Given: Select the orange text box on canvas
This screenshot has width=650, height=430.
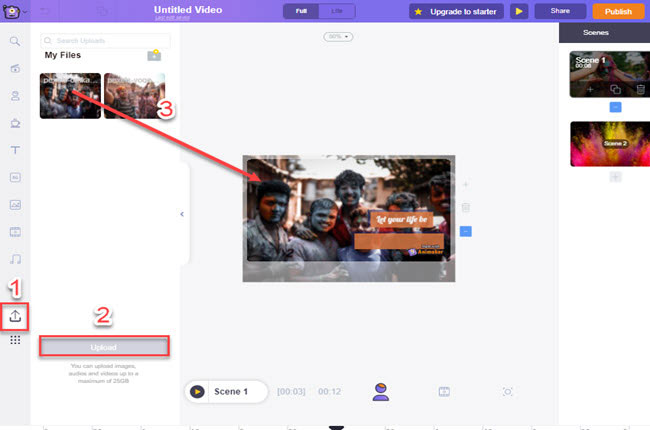Looking at the screenshot, I should (x=399, y=241).
